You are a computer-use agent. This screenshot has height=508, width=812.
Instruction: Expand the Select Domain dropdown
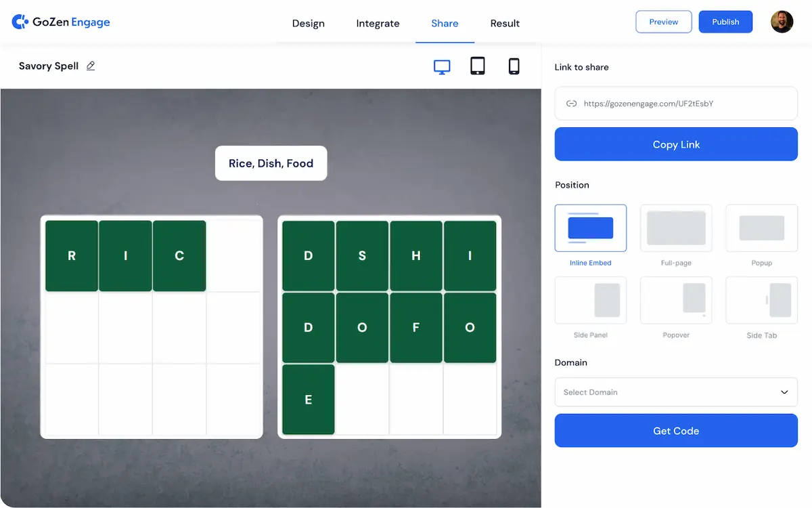click(676, 392)
